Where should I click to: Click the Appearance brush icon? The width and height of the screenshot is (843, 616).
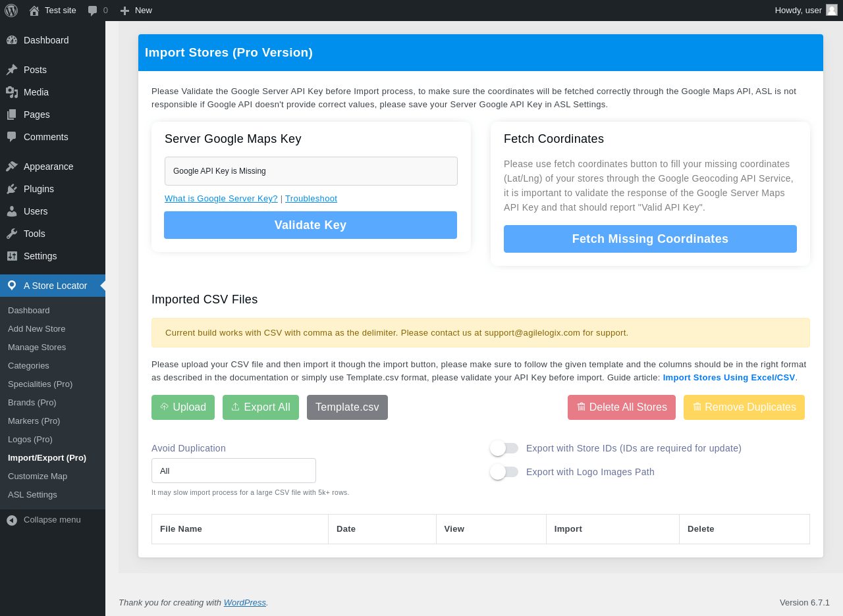[x=12, y=167]
